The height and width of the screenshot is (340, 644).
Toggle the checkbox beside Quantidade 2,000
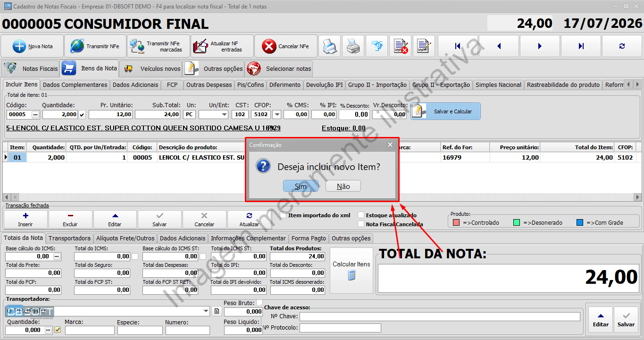pos(82,114)
